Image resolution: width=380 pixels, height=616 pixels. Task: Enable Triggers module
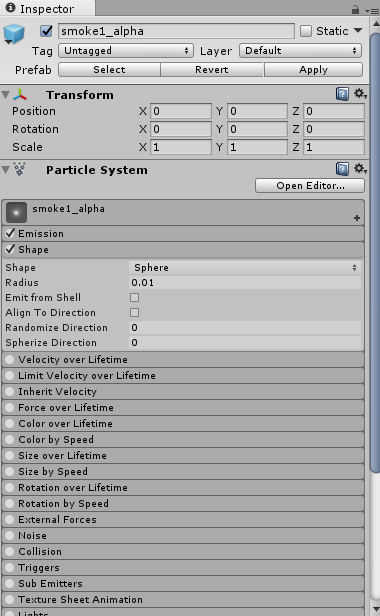(9, 568)
